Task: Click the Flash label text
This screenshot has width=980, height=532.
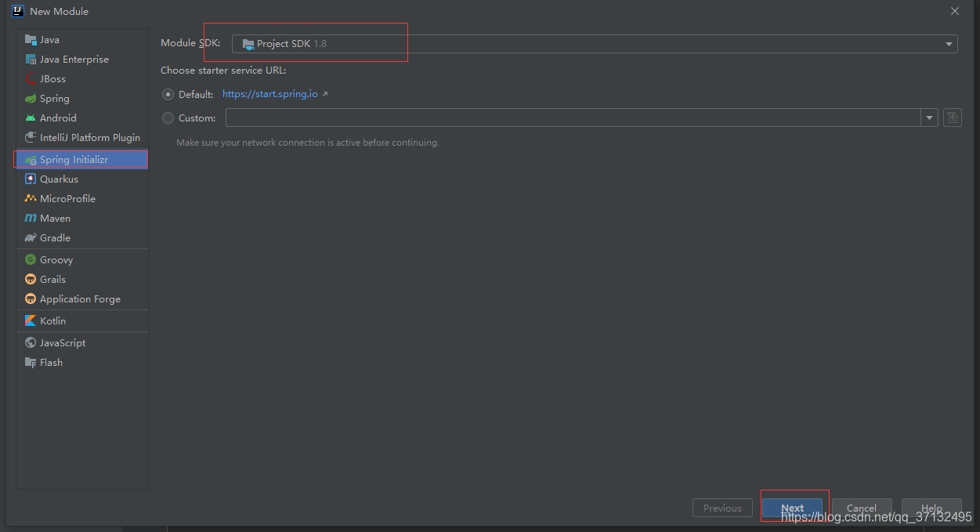Action: click(51, 363)
